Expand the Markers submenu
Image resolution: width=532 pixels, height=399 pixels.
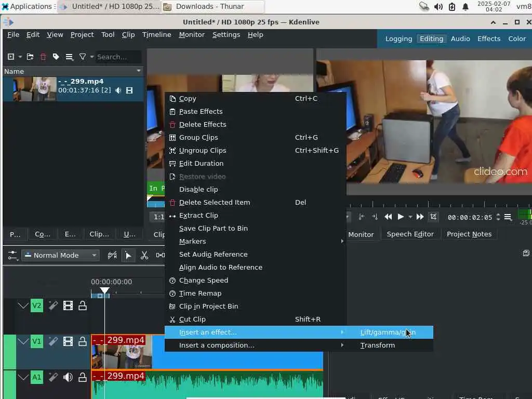pos(255,241)
